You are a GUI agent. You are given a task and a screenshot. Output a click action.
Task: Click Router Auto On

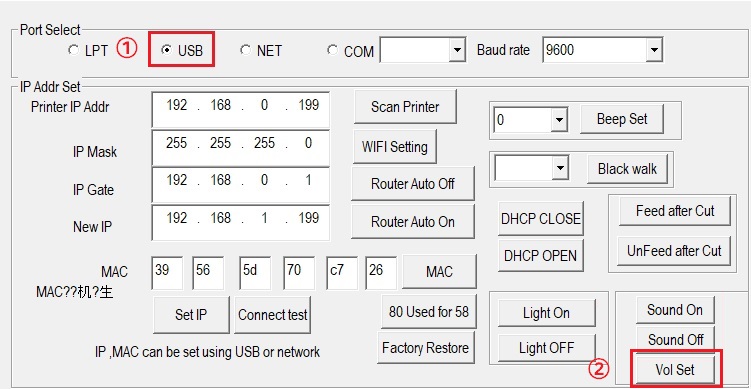tap(412, 222)
